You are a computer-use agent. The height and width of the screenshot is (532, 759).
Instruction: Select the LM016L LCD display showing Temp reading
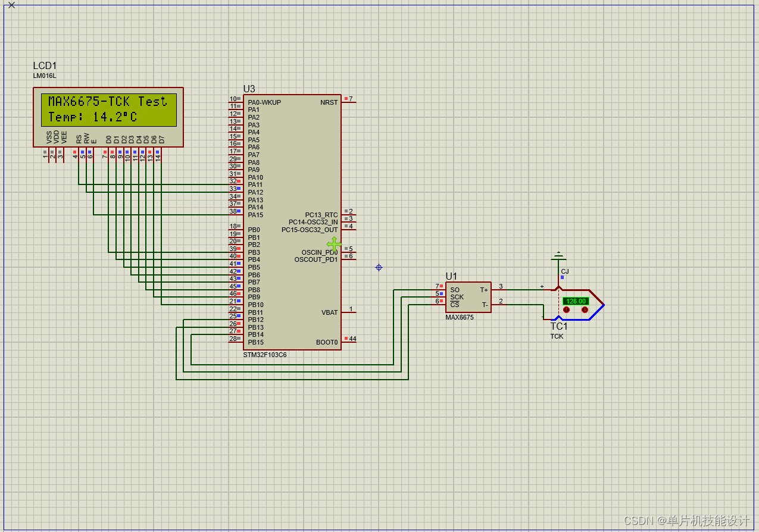pyautogui.click(x=108, y=117)
